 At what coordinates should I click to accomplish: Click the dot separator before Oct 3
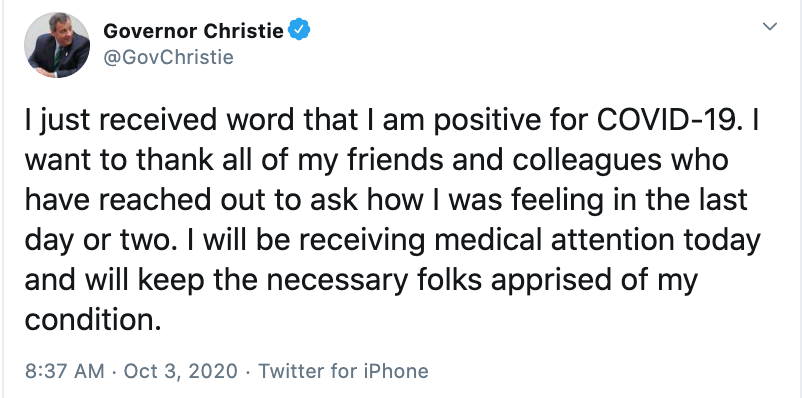(115, 371)
